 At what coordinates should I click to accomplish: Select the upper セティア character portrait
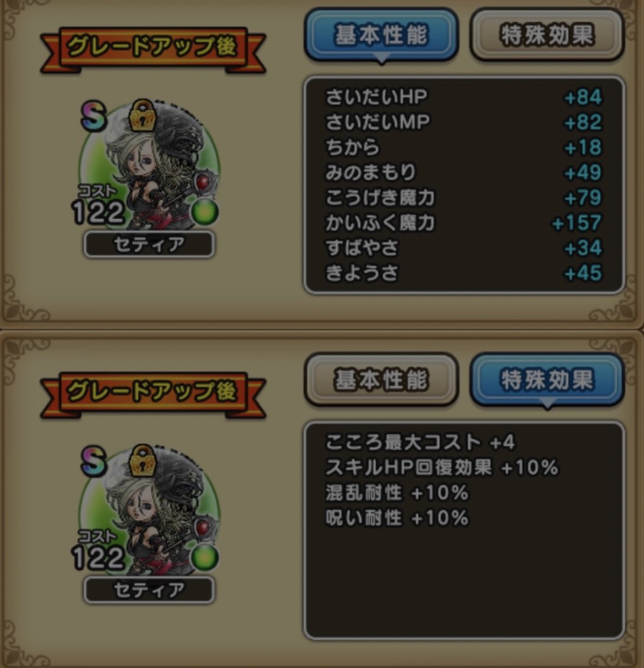coord(149,166)
